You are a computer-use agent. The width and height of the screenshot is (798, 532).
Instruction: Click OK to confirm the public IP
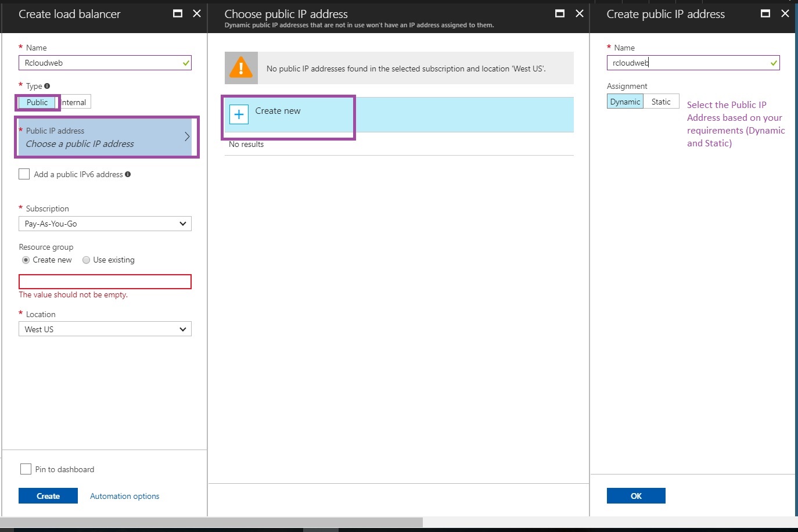[x=636, y=495]
